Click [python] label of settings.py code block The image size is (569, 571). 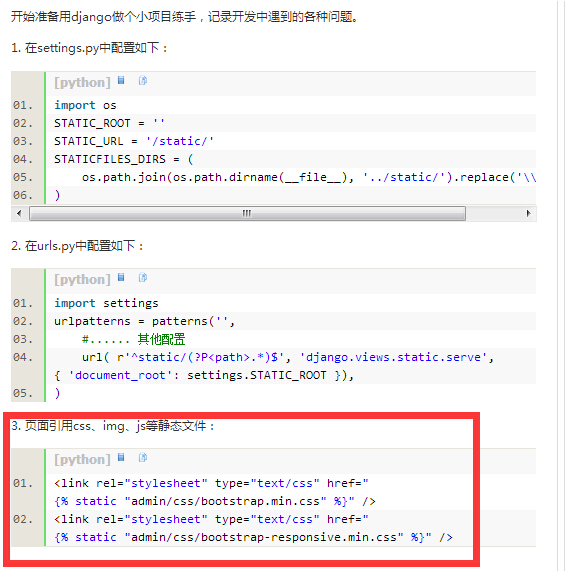pos(82,83)
